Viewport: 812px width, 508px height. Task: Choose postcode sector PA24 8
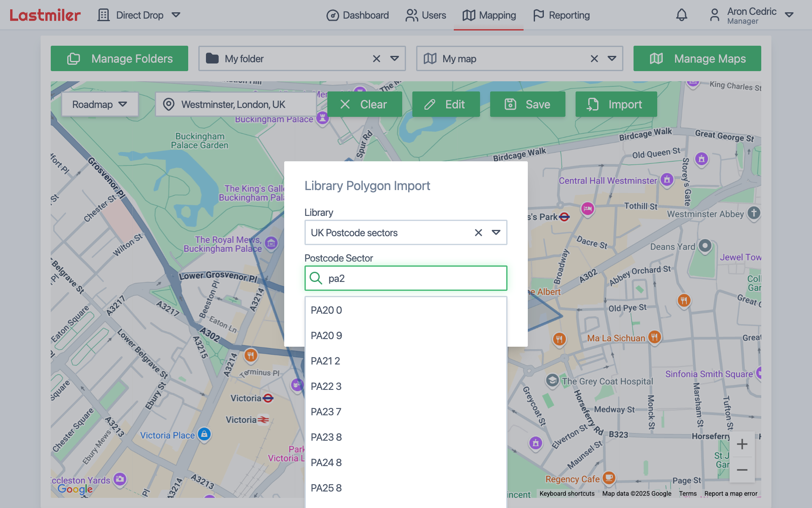406,463
